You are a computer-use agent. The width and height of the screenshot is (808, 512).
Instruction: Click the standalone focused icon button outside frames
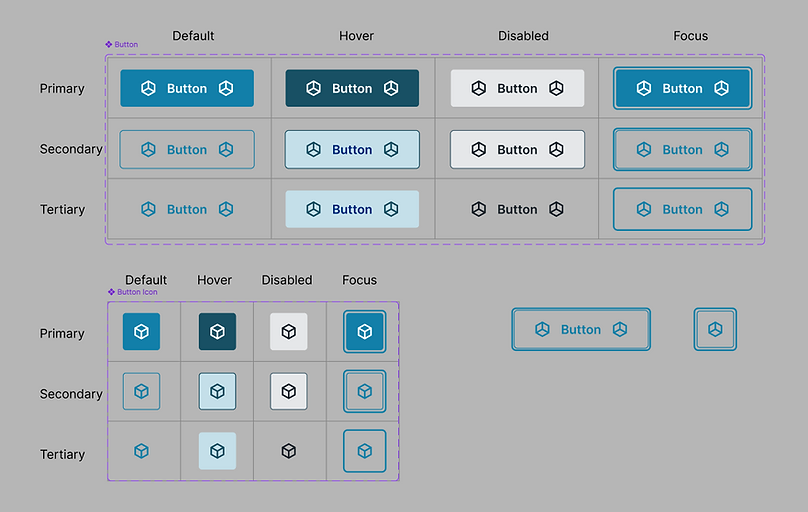coord(715,329)
